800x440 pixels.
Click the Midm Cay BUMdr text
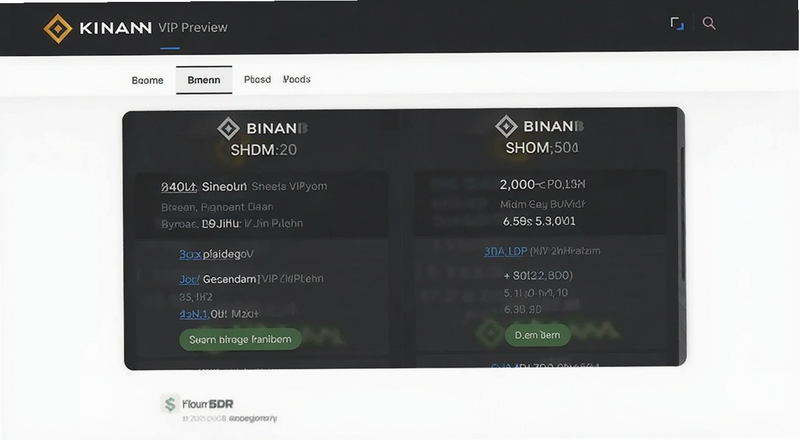542,205
